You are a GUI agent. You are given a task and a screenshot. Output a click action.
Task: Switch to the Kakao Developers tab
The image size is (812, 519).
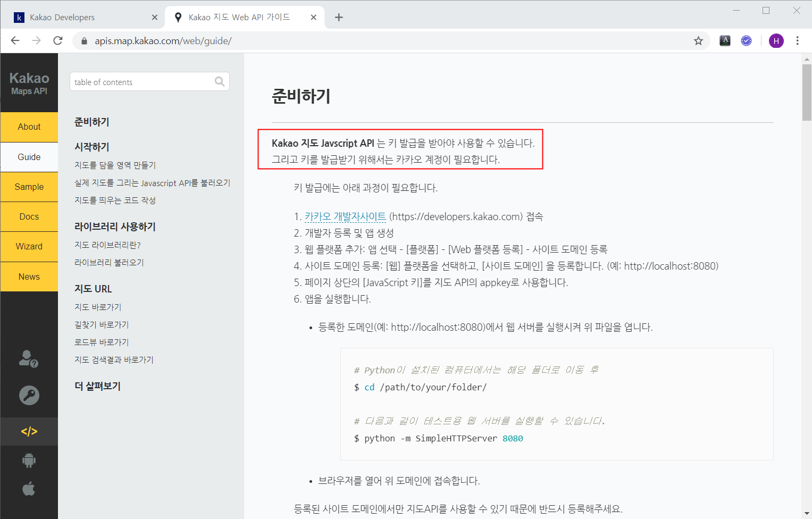85,18
